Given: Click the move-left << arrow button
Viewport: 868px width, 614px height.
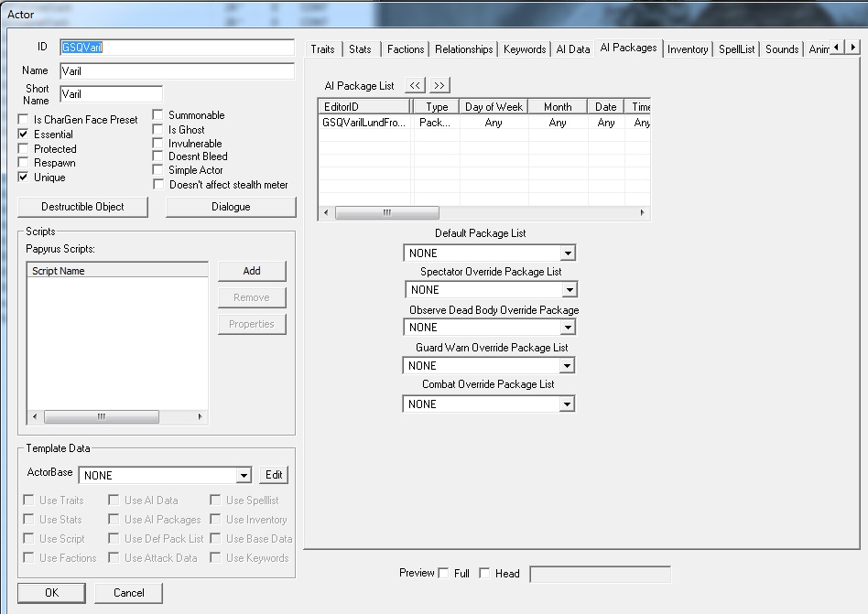Looking at the screenshot, I should tap(415, 85).
